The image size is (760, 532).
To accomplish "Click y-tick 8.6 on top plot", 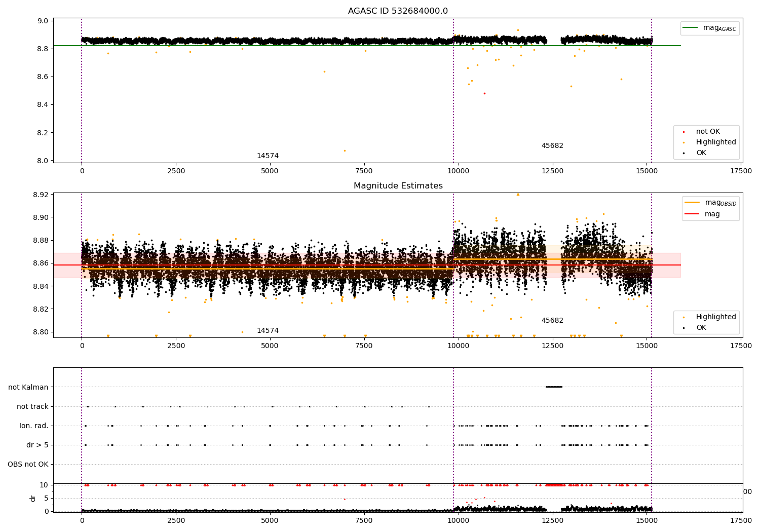I will [44, 77].
